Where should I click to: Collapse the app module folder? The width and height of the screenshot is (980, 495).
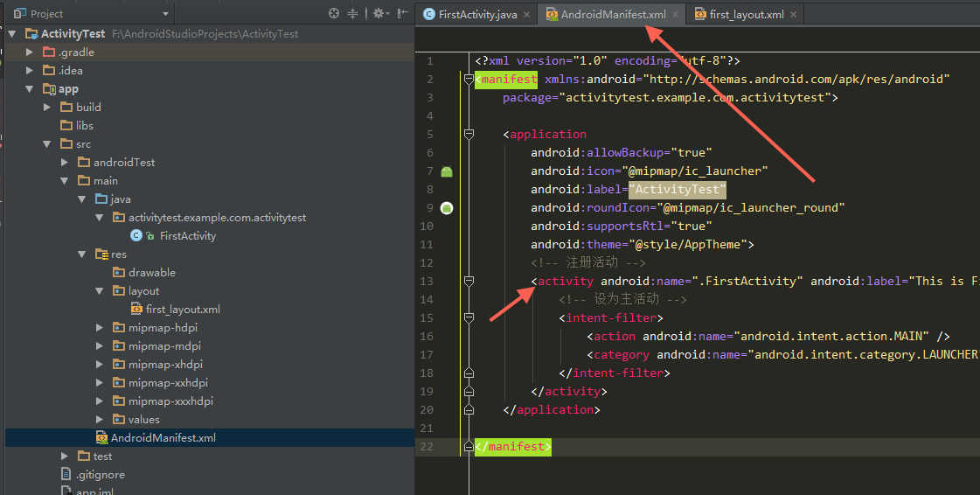click(30, 89)
